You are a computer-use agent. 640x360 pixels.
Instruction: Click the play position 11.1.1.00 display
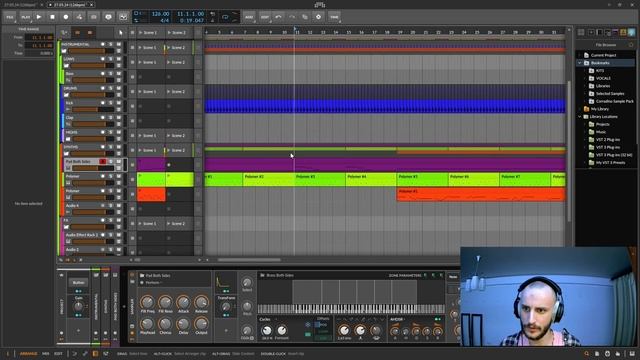click(191, 14)
